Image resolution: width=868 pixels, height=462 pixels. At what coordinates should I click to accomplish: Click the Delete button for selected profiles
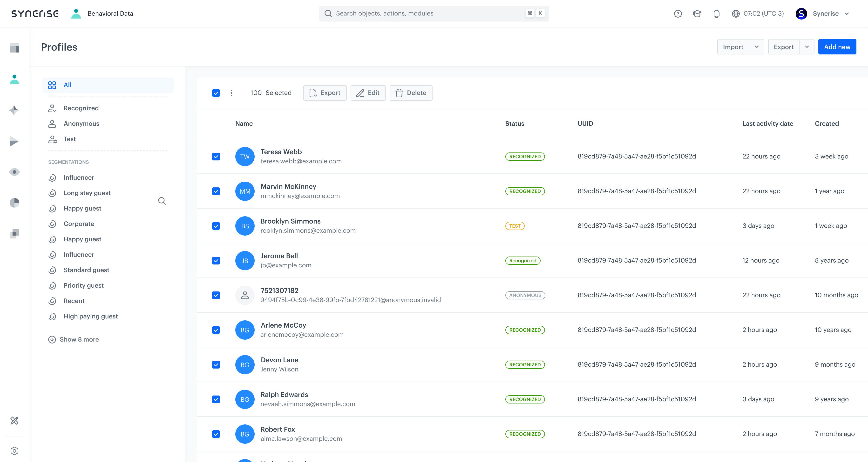point(411,92)
